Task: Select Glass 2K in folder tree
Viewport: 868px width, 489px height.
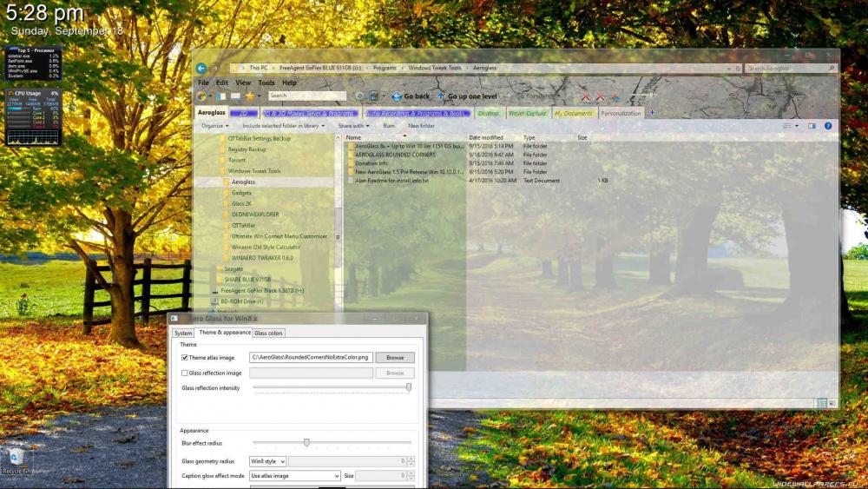Action: coord(241,204)
